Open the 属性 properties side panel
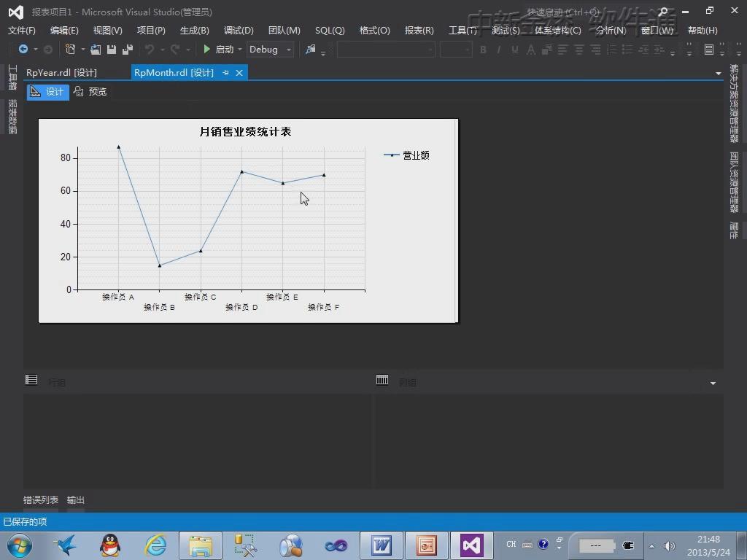 [x=734, y=230]
